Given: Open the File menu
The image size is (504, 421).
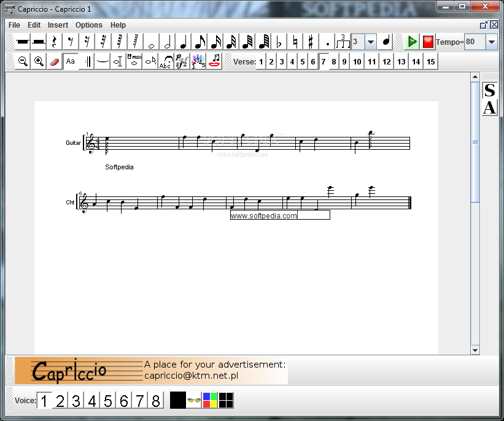Looking at the screenshot, I should (14, 25).
